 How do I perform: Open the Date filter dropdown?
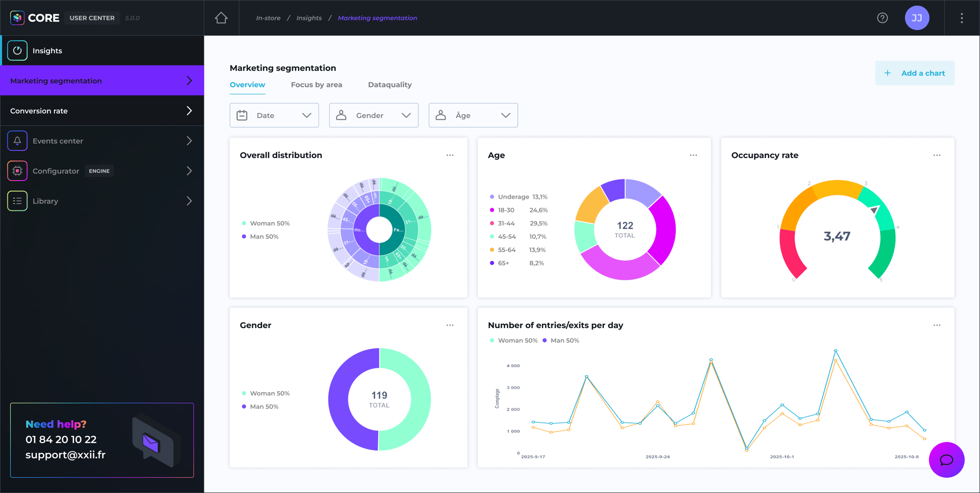click(274, 116)
